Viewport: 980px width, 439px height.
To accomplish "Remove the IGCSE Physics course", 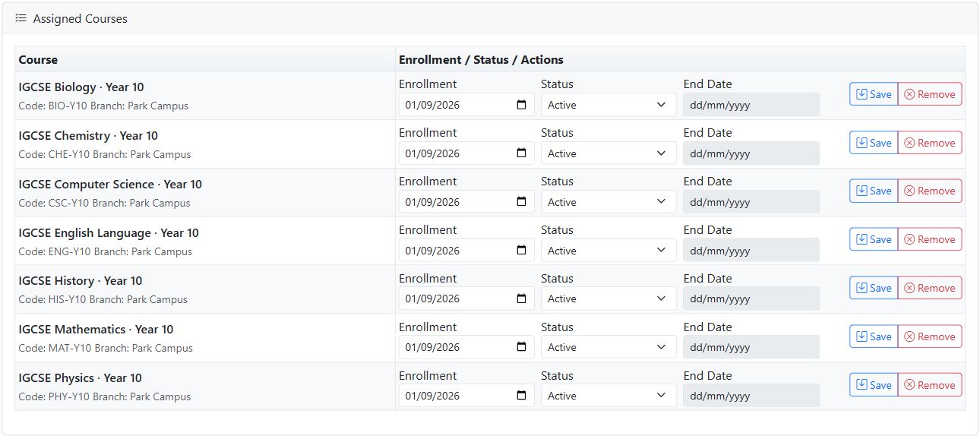I will click(930, 385).
